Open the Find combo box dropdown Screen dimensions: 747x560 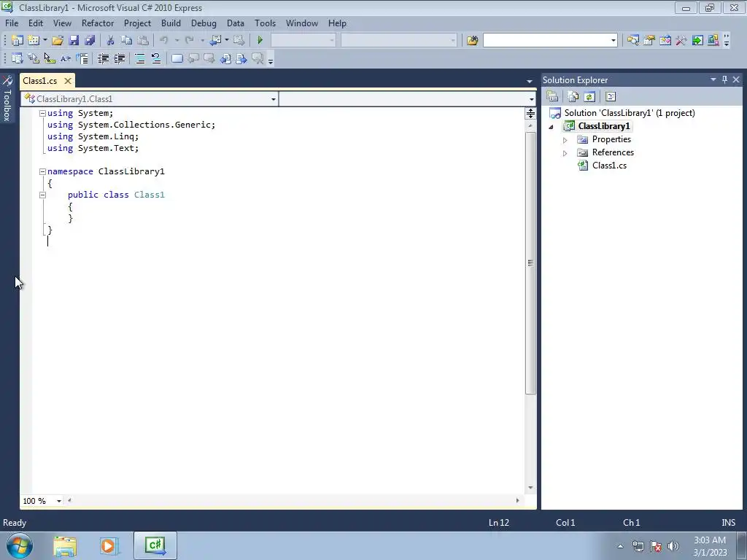613,41
